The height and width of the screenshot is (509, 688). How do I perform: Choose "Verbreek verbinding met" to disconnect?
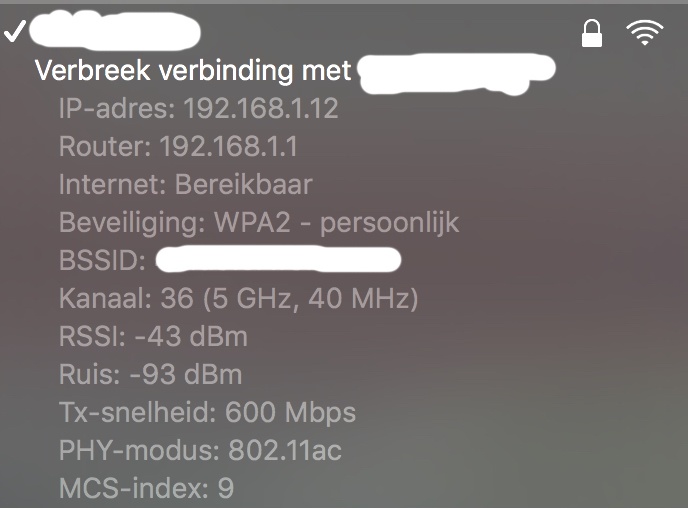(193, 71)
